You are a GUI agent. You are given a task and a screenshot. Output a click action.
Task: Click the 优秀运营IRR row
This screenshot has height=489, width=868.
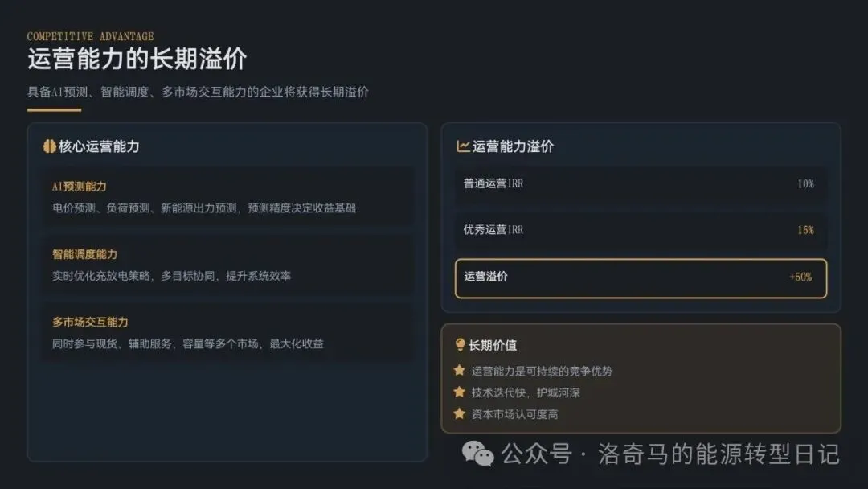640,230
